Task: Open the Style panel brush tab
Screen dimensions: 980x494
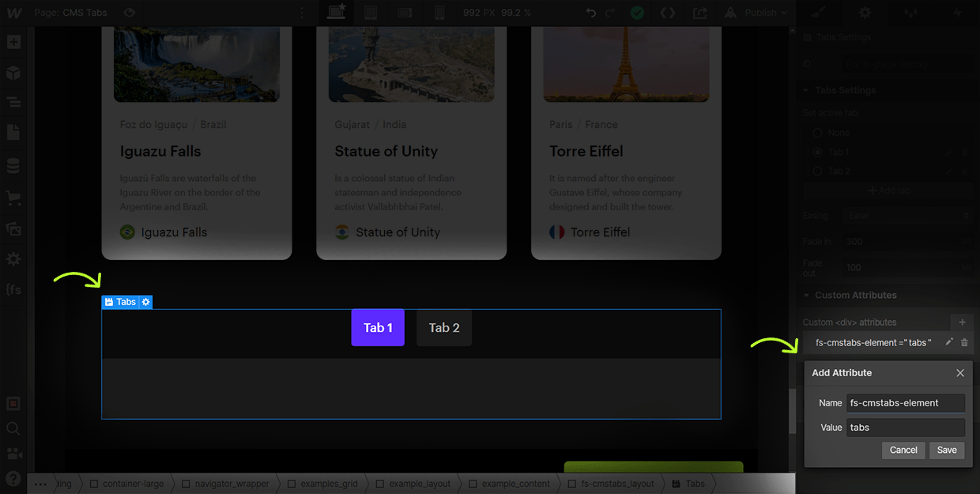Action: click(817, 13)
